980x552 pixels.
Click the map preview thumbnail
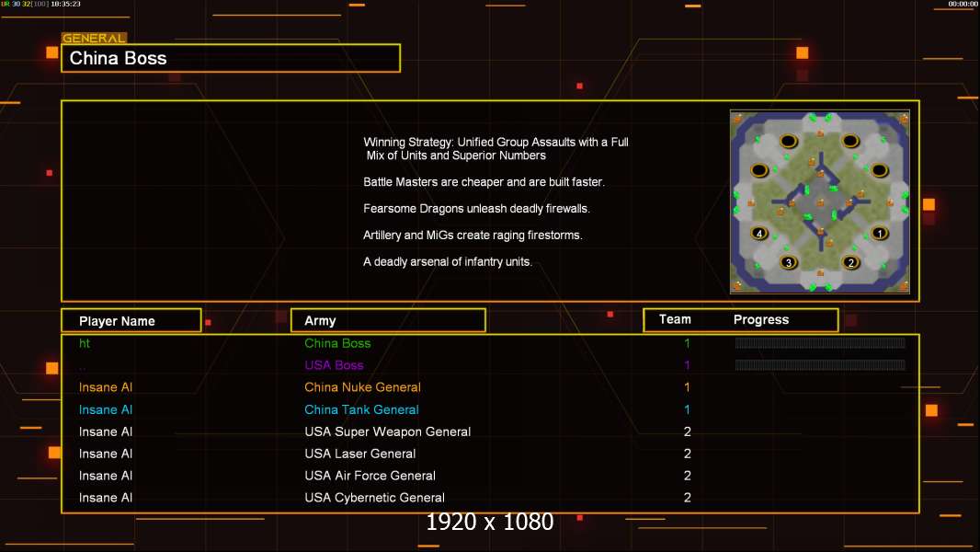tap(820, 201)
